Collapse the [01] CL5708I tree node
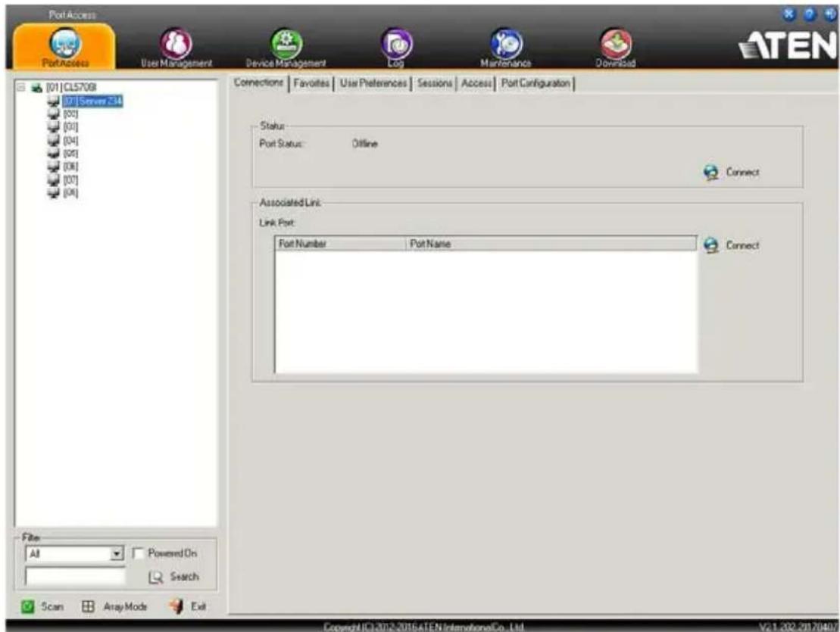 (21, 87)
